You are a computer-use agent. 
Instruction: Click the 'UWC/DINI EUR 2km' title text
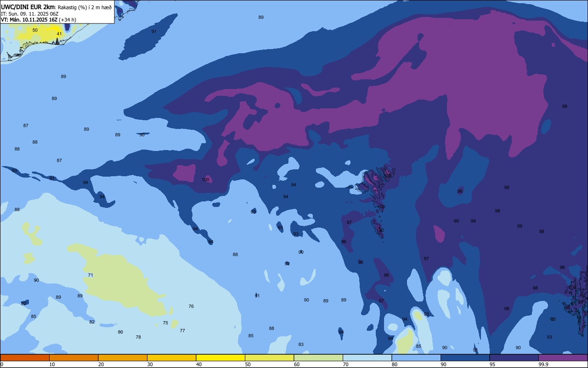[28, 7]
